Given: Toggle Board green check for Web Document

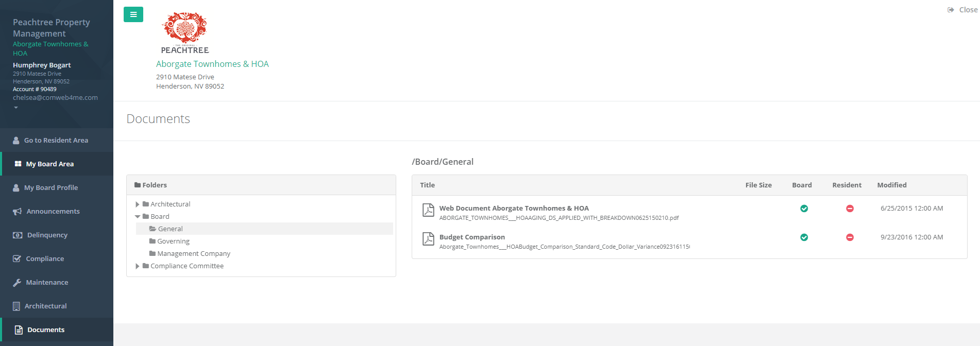Looking at the screenshot, I should 804,209.
